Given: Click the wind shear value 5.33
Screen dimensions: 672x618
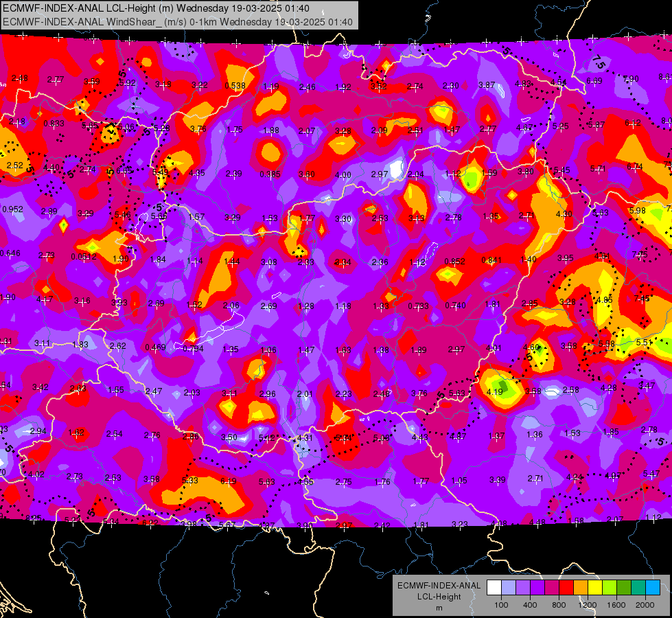Looking at the screenshot, I should (190, 481).
